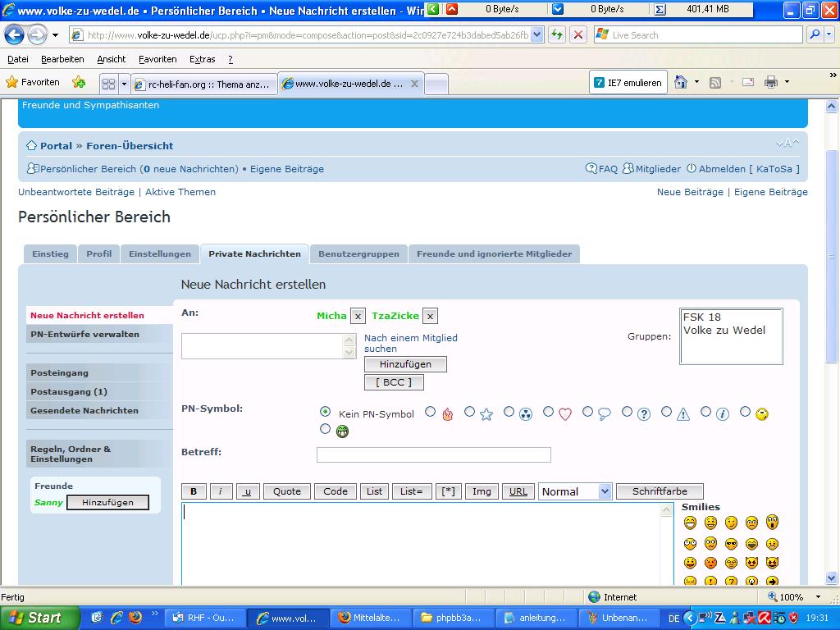The width and height of the screenshot is (840, 630).
Task: Insert the arrow smiley icon
Action: [772, 581]
